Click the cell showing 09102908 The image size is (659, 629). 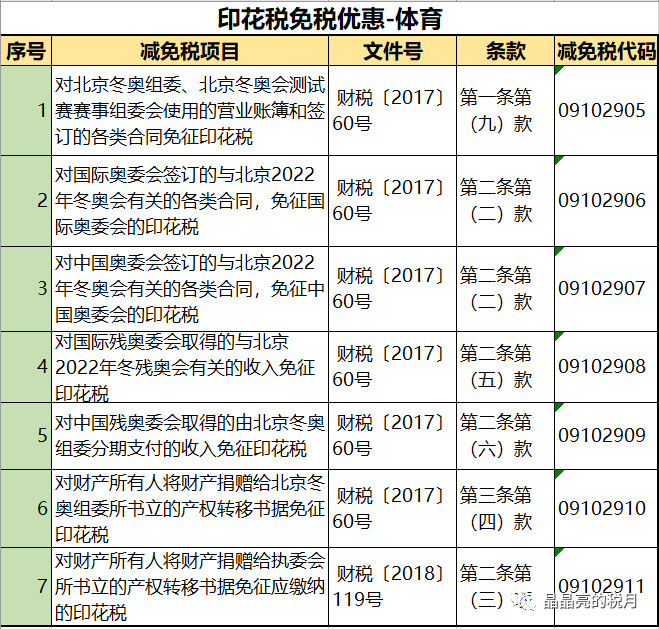coord(602,366)
